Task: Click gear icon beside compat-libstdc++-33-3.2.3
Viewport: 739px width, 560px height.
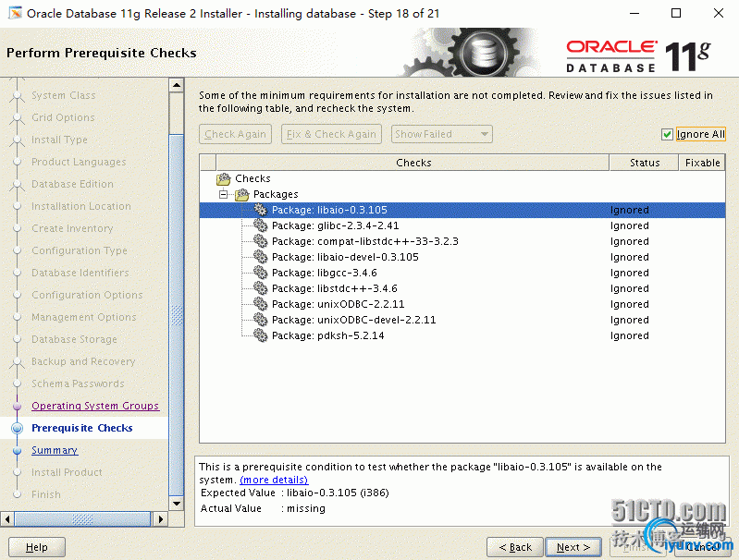Action: click(260, 241)
